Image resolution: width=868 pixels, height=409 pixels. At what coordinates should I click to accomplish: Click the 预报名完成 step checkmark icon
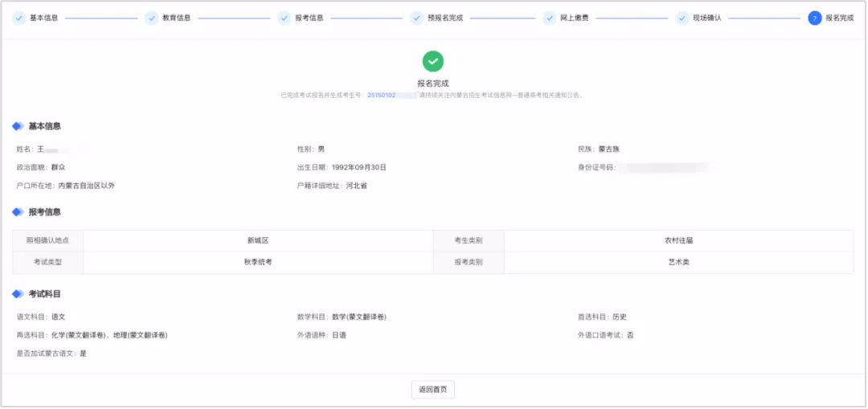pyautogui.click(x=416, y=18)
